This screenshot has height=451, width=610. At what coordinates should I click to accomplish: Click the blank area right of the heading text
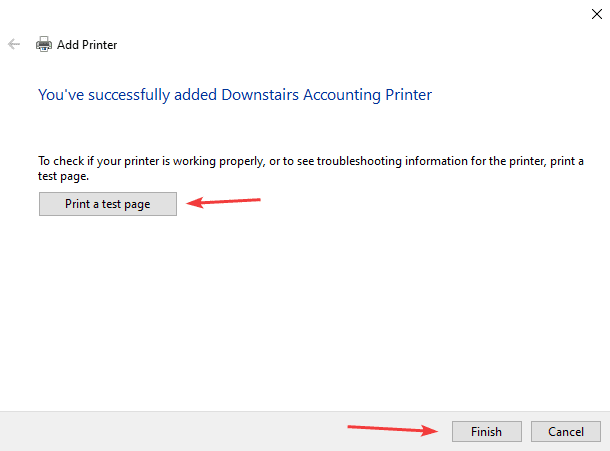tap(520, 95)
